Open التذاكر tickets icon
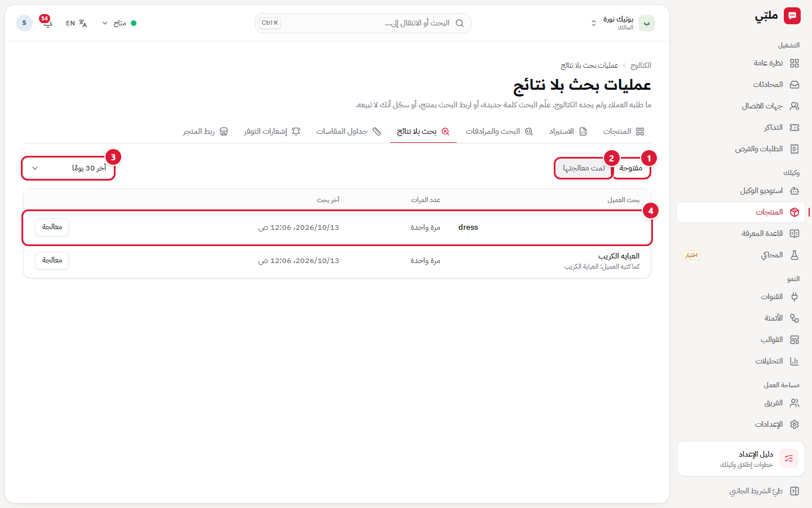812x508 pixels. click(x=795, y=128)
